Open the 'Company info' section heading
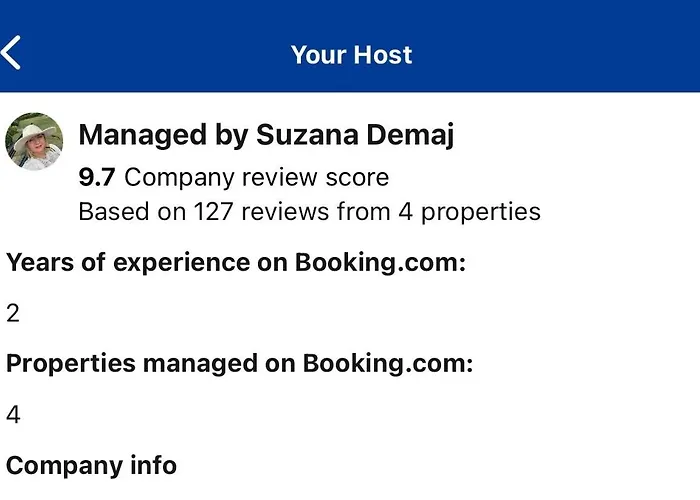The height and width of the screenshot is (500, 700). tap(92, 465)
